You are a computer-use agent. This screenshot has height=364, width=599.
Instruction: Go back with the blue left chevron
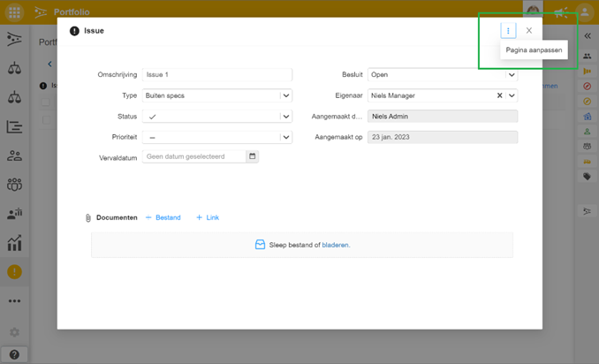[49, 64]
